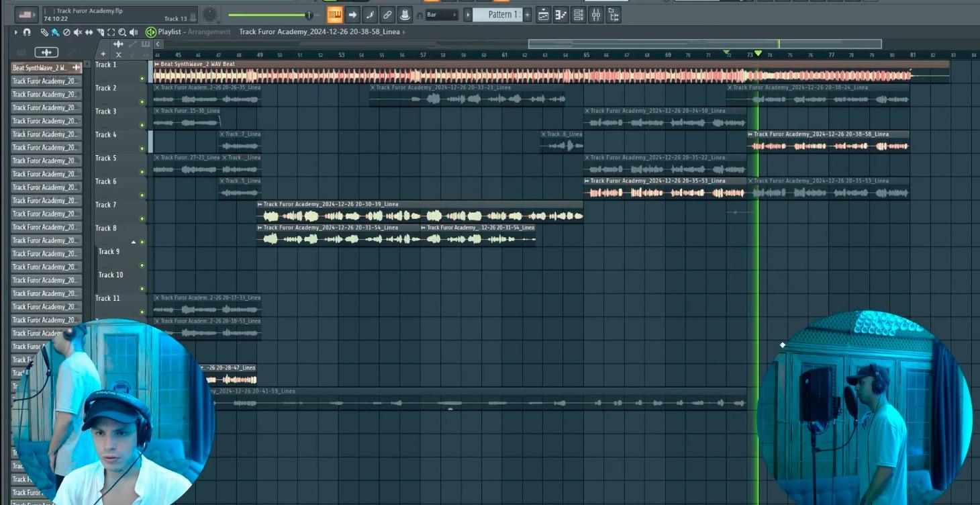Mute Track 5 using its green dot
Viewport: 980px width, 505px height.
coord(142,172)
